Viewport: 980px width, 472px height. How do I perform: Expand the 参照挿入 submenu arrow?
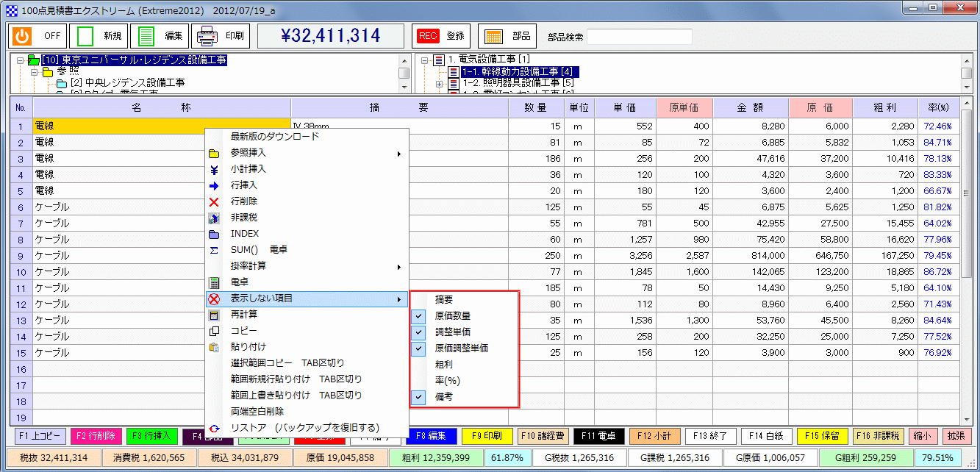(399, 155)
